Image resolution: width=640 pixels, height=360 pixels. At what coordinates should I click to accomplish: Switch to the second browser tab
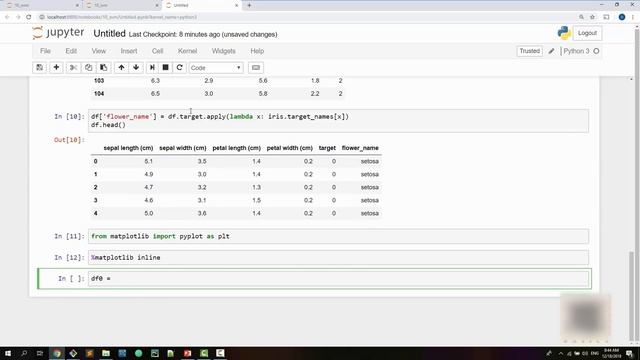[121, 5]
